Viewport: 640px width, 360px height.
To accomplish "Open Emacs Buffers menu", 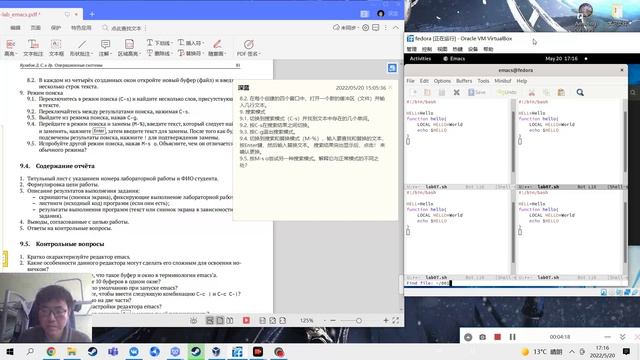I will (x=464, y=81).
